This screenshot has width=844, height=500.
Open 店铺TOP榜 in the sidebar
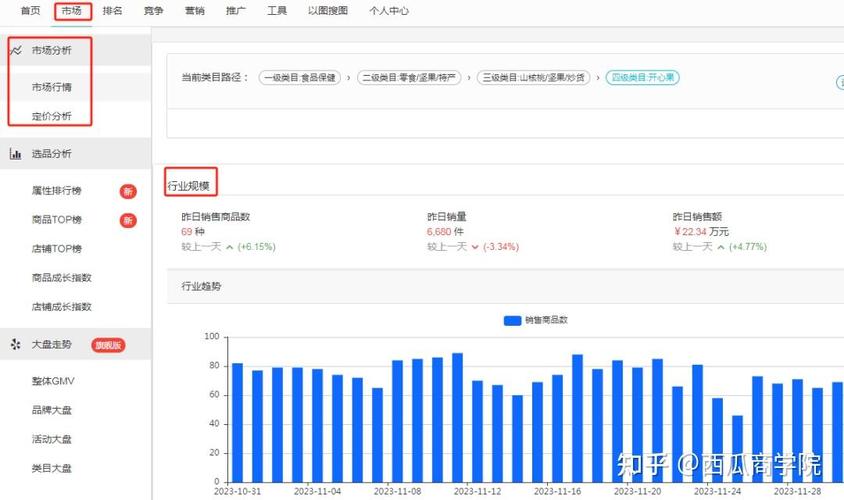tap(57, 249)
